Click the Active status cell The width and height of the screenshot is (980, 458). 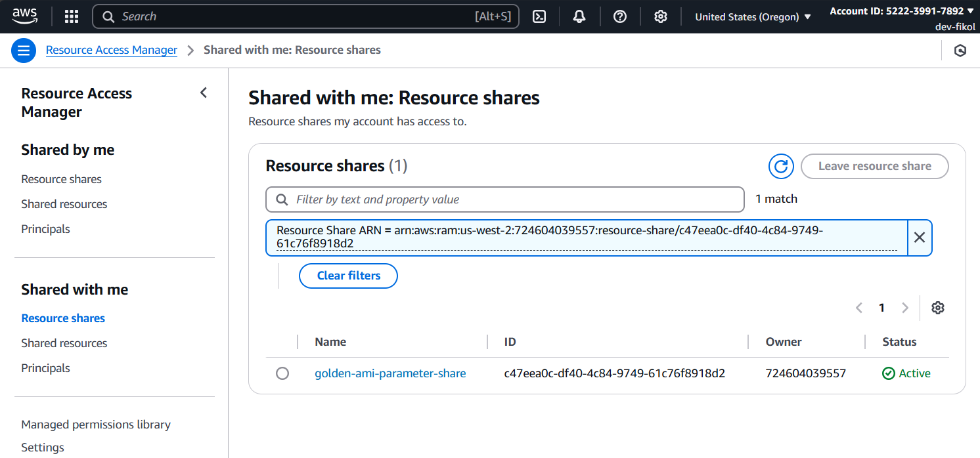click(x=906, y=373)
